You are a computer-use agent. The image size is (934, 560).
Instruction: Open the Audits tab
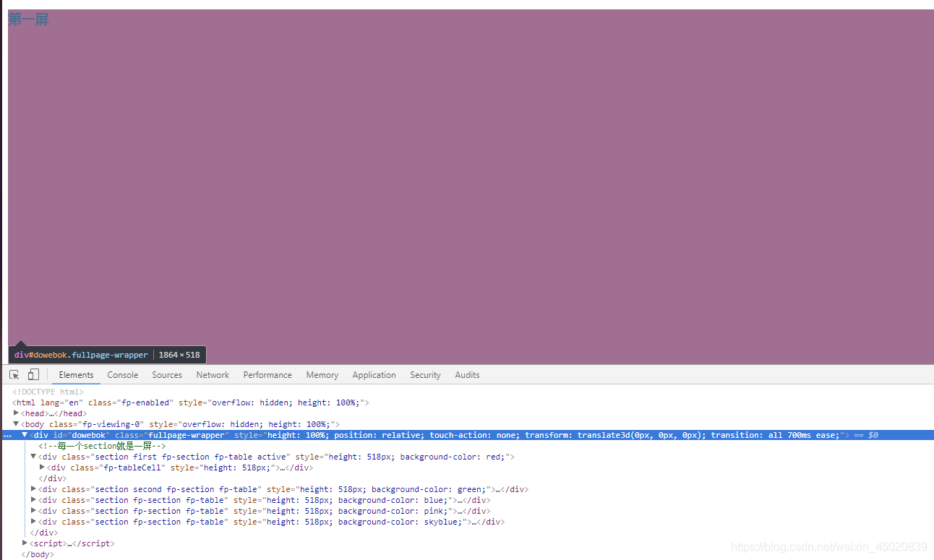tap(467, 375)
